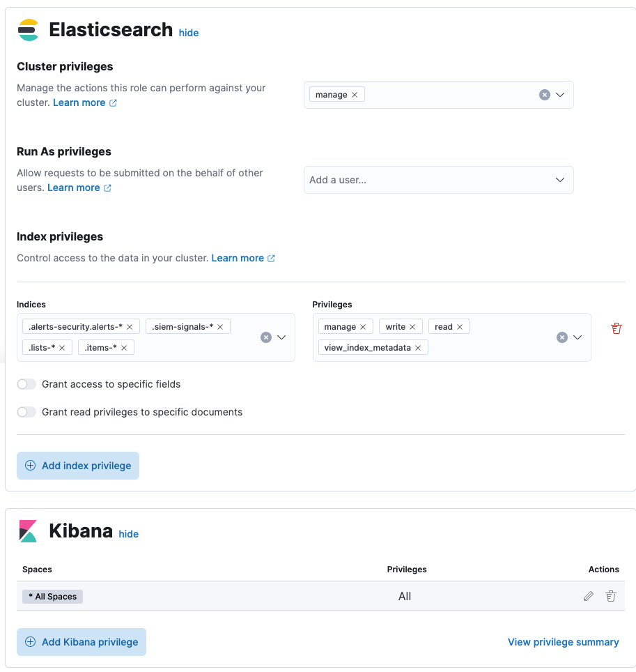Open View privilege summary
Image resolution: width=636 pixels, height=672 pixels.
[x=563, y=641]
